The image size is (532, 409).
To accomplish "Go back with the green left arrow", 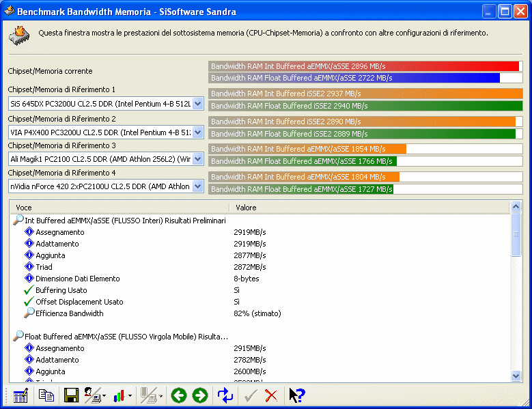I will (179, 395).
